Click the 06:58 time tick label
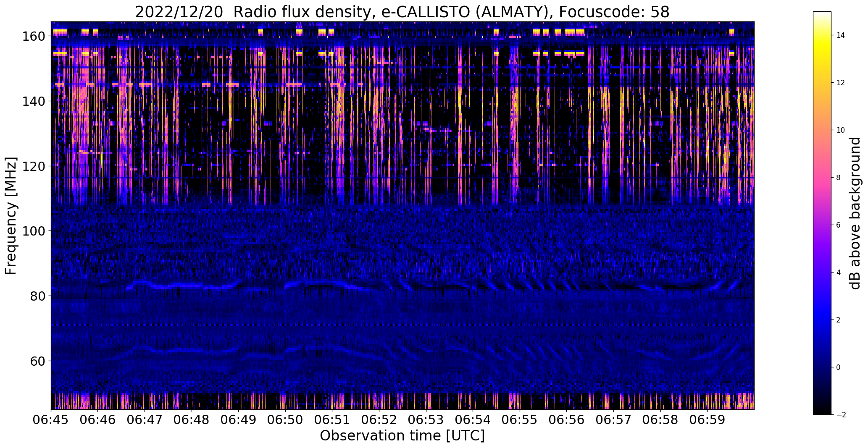The width and height of the screenshot is (868, 448). tap(660, 419)
